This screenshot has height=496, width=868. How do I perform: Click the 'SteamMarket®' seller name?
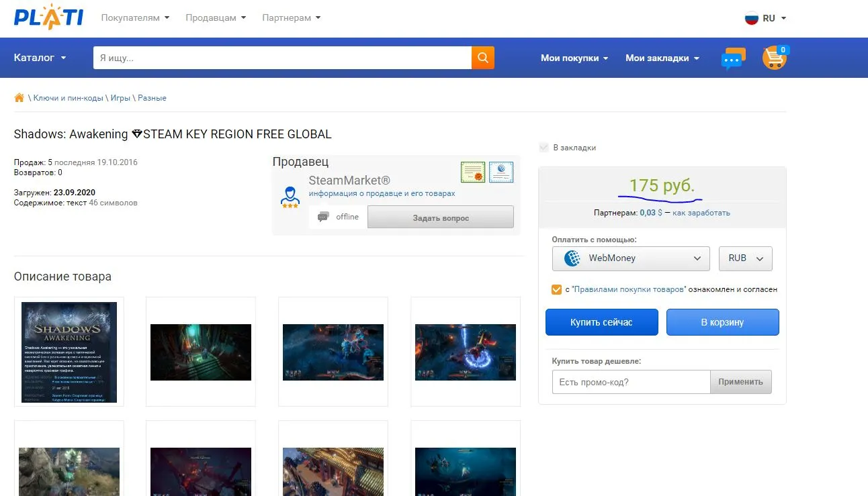[349, 180]
